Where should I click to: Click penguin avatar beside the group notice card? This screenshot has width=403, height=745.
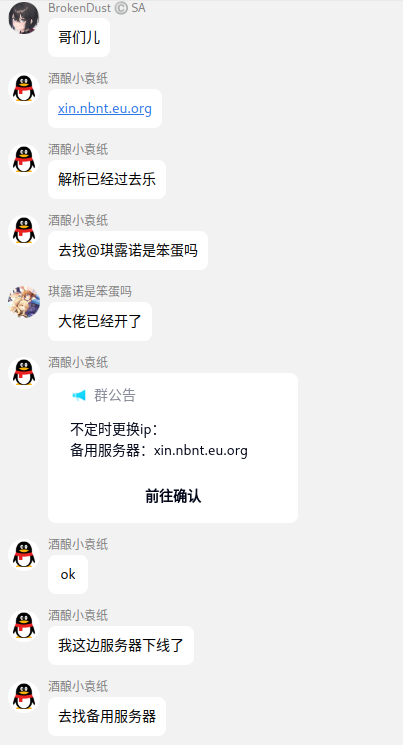[x=24, y=373]
